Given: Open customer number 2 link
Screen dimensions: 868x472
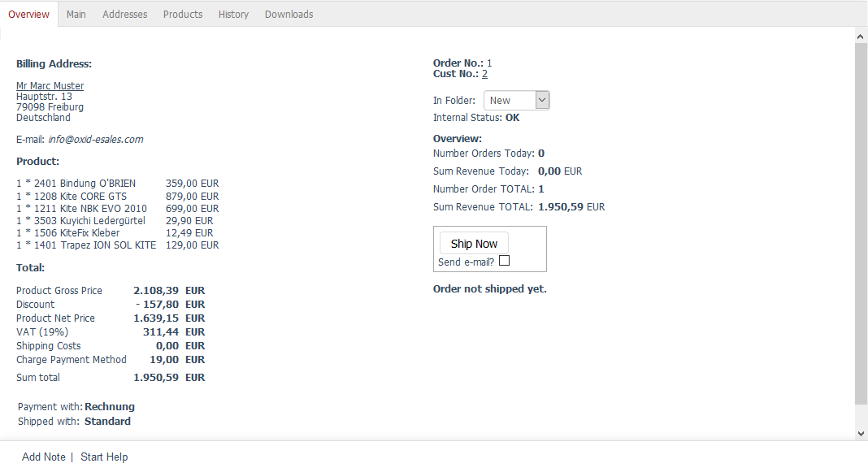Looking at the screenshot, I should 484,74.
